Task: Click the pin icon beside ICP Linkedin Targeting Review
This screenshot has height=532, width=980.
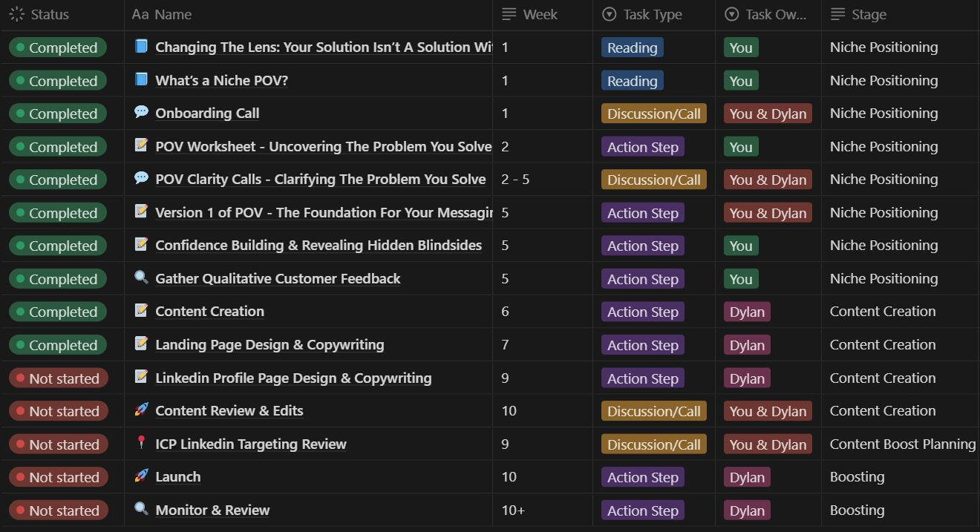Action: pos(141,443)
